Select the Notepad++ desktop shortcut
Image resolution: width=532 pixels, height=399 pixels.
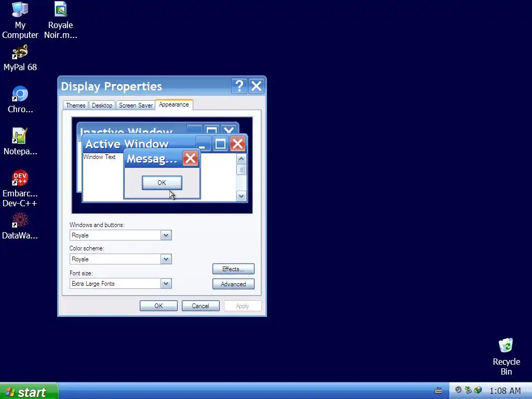20,141
